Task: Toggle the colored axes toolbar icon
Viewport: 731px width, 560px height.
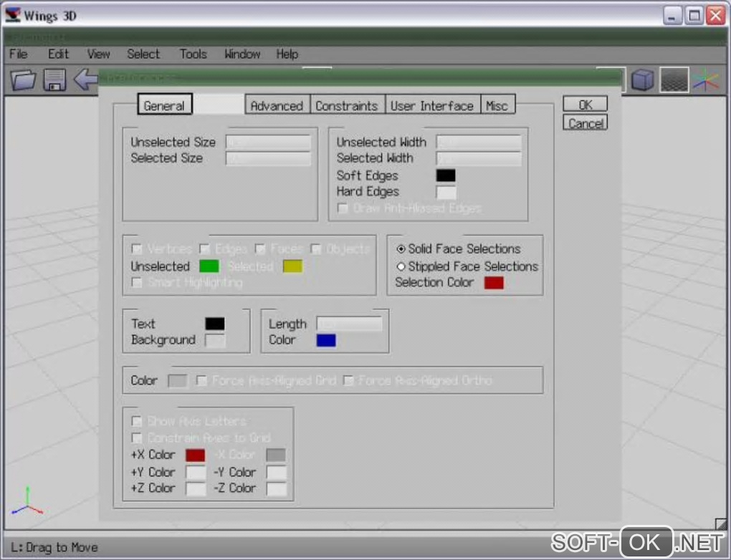Action: [707, 80]
